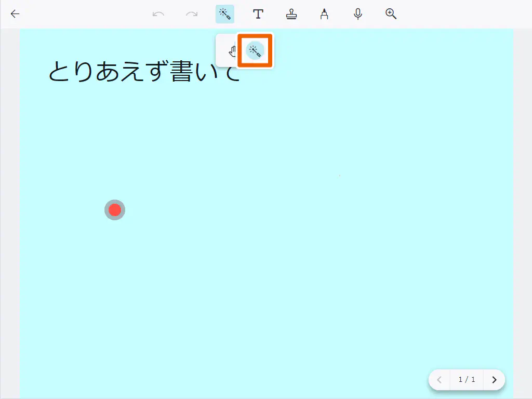Advance to next page with right chevron
This screenshot has width=532, height=399.
tap(494, 380)
